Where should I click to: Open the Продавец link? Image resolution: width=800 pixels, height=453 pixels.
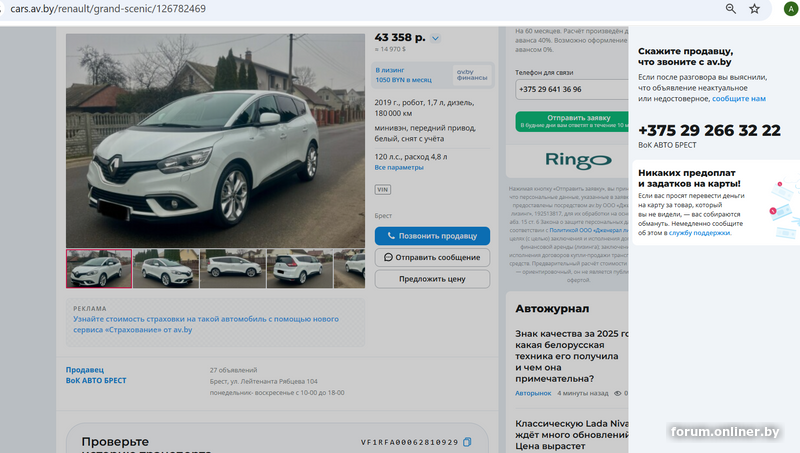coord(85,370)
